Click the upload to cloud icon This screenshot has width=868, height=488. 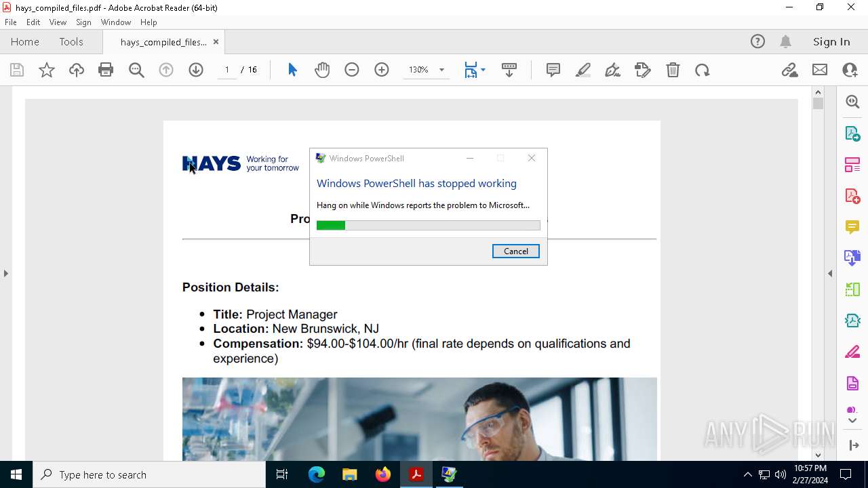click(x=77, y=70)
